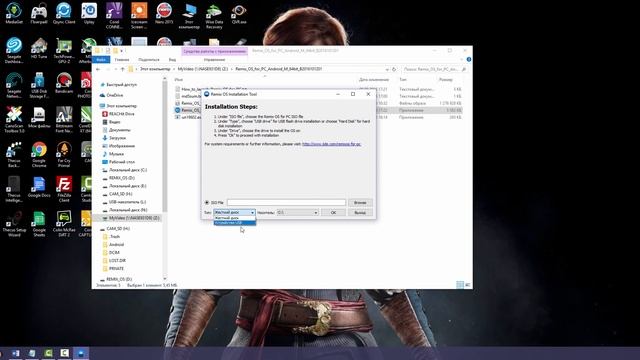The height and width of the screenshot is (360, 640).
Task: Open the Google Docs desktop icon
Action: click(x=39, y=187)
